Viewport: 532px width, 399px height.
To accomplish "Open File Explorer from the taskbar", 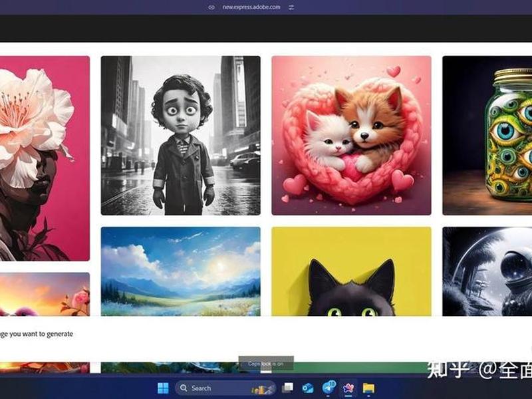I will pos(368,388).
